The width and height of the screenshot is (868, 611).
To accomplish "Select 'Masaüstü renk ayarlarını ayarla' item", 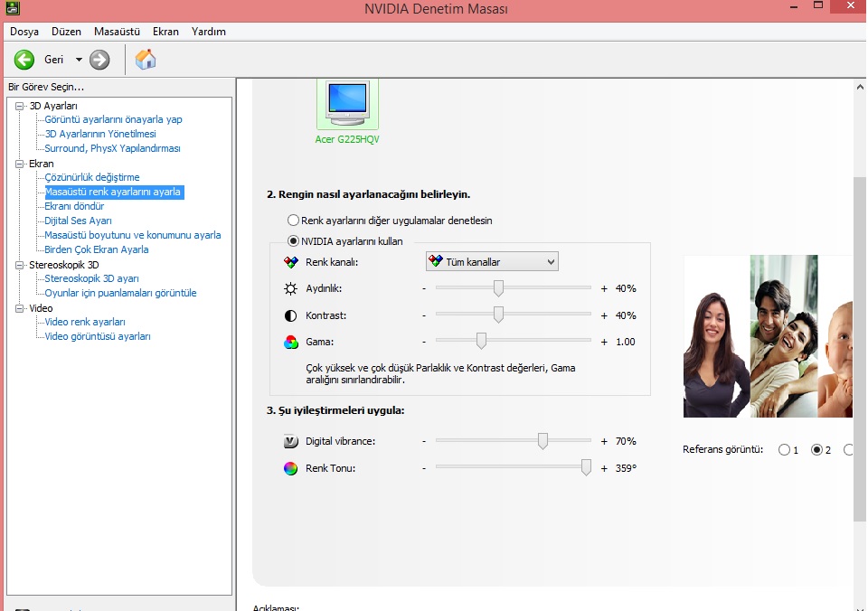I will (x=113, y=192).
